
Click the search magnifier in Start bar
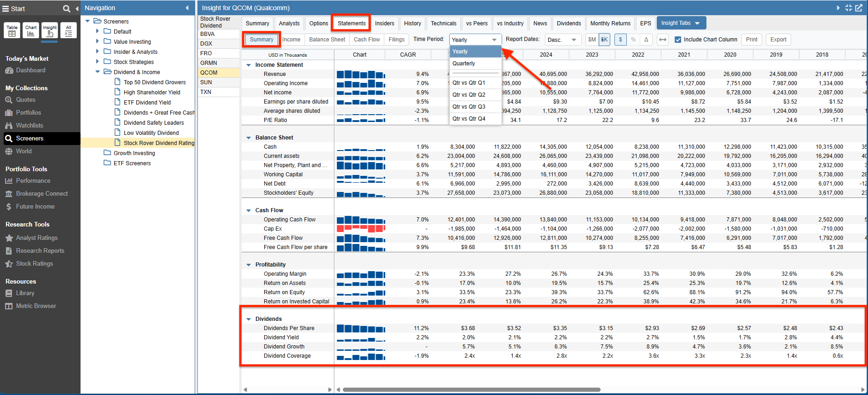67,9
